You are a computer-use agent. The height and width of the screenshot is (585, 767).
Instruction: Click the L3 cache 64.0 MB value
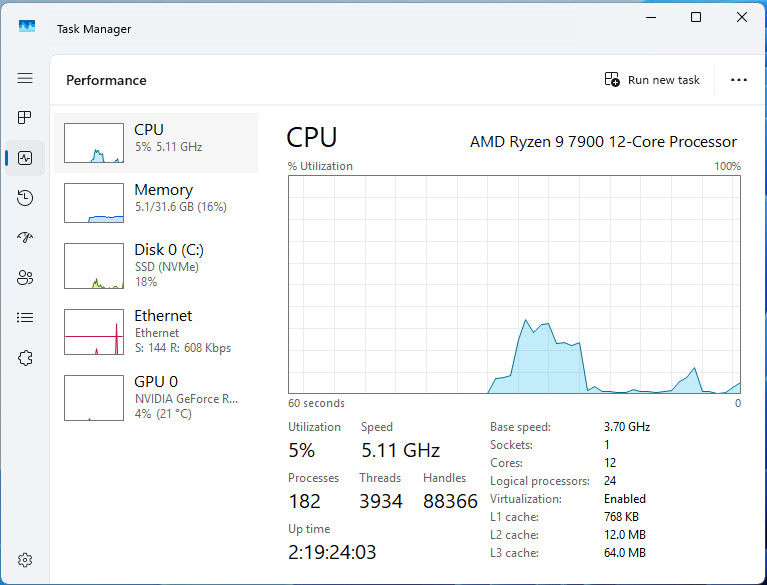point(625,553)
